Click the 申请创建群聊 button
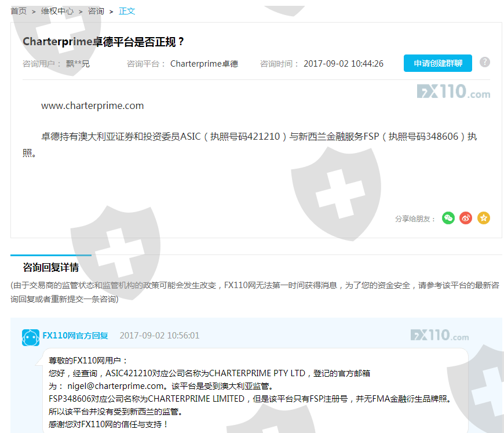 click(x=438, y=63)
